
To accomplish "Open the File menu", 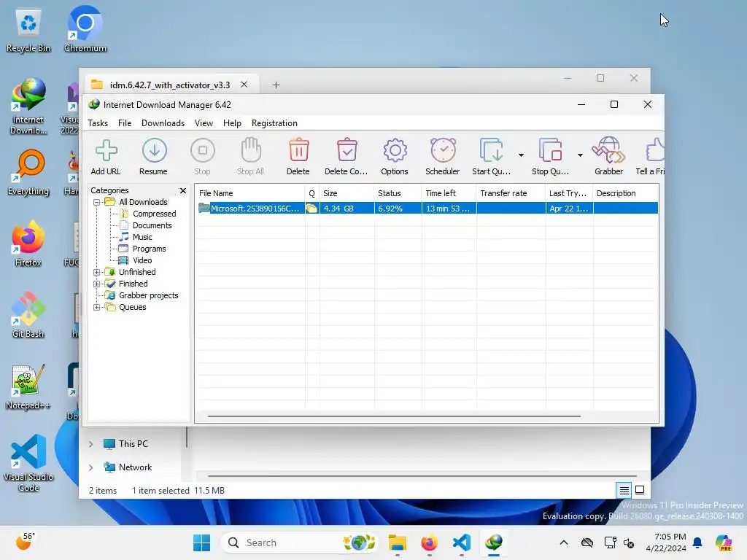I will coord(125,123).
